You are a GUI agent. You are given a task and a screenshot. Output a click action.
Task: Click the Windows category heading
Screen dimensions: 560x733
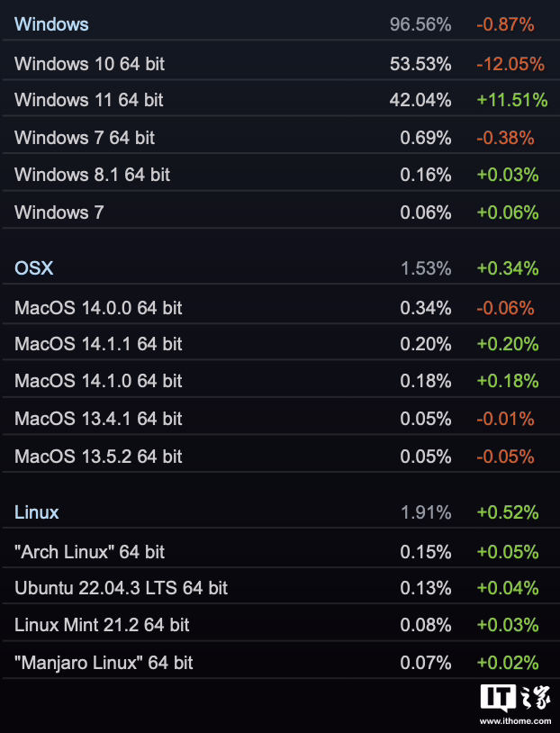coord(51,24)
